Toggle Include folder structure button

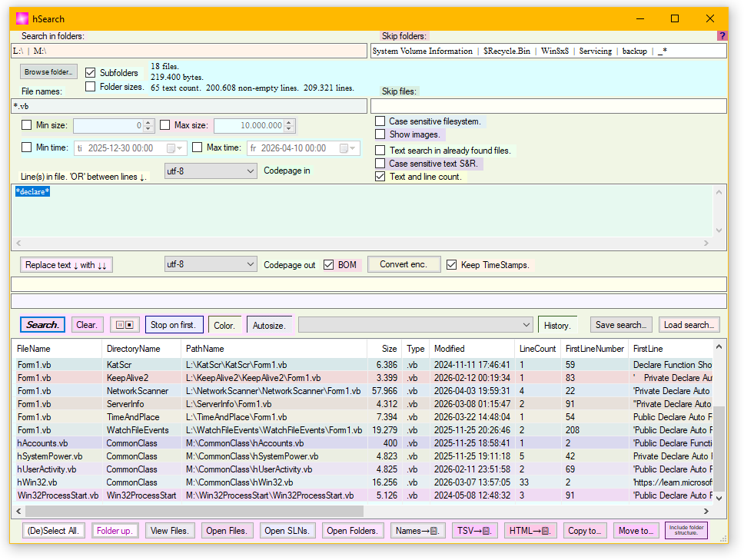(686, 530)
